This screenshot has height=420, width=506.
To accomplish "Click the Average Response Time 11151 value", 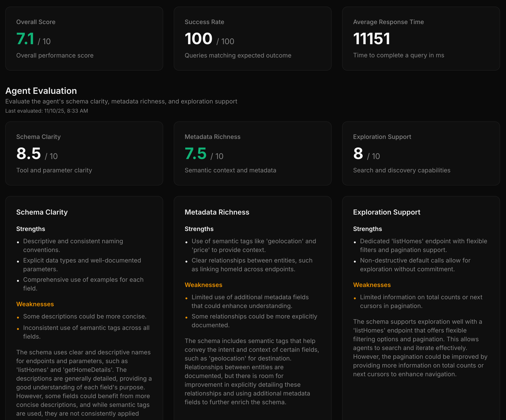I will tap(371, 39).
